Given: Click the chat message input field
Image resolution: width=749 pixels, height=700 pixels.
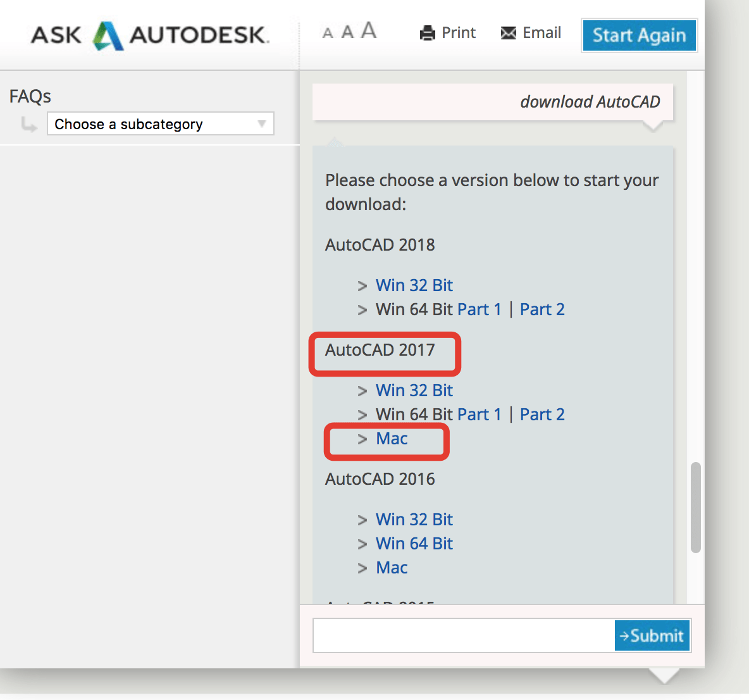Looking at the screenshot, I should [464, 635].
